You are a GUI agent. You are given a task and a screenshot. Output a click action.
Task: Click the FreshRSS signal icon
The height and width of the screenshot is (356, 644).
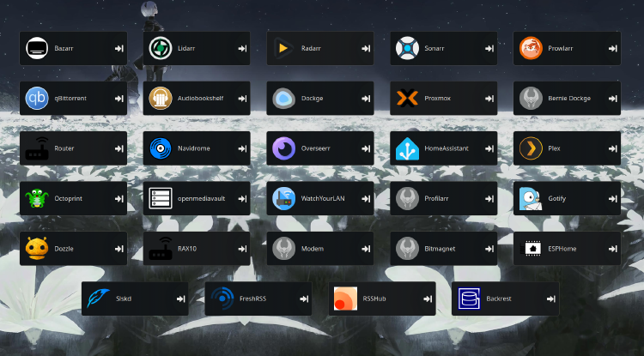coord(222,299)
